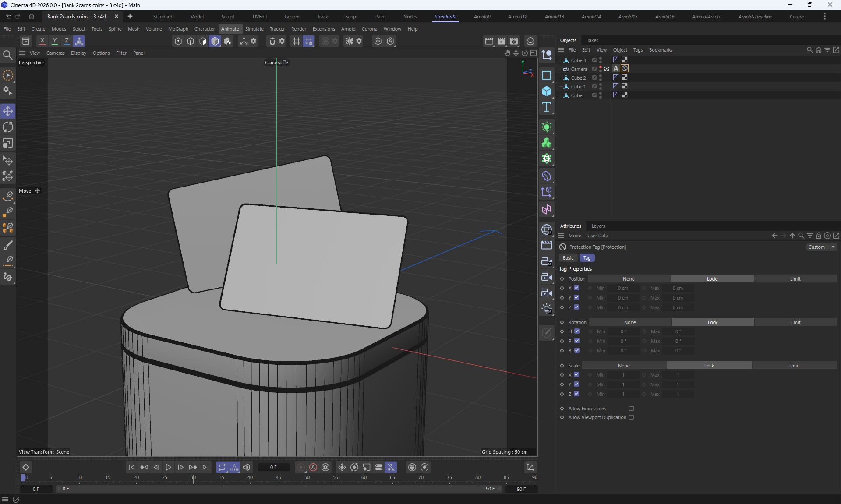
Task: Open the MoGraph menu
Action: click(178, 29)
